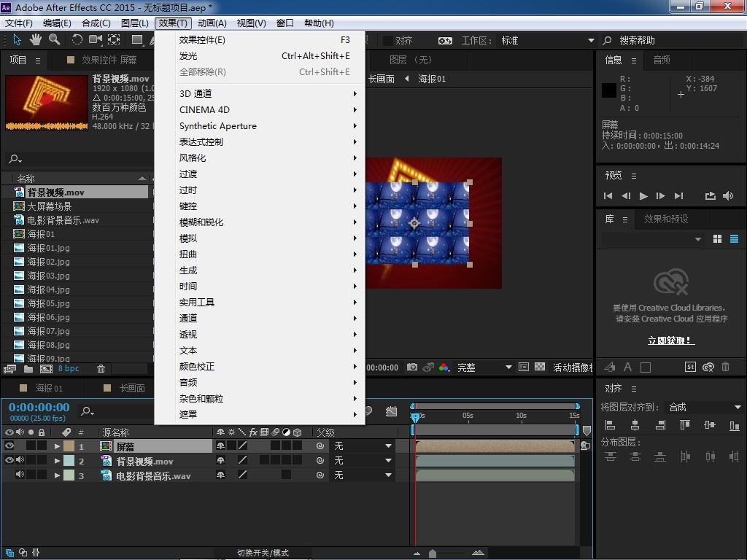Open the 完整 resolution dropdown
The height and width of the screenshot is (560, 747).
[484, 367]
